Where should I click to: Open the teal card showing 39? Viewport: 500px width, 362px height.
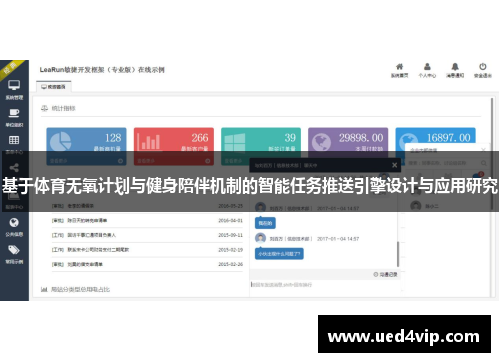[x=261, y=146]
